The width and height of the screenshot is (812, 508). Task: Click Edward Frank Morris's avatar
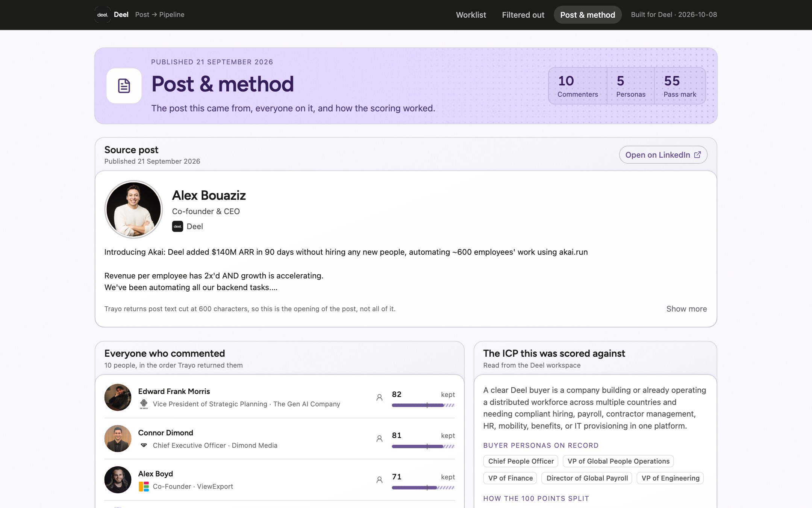[x=118, y=397]
